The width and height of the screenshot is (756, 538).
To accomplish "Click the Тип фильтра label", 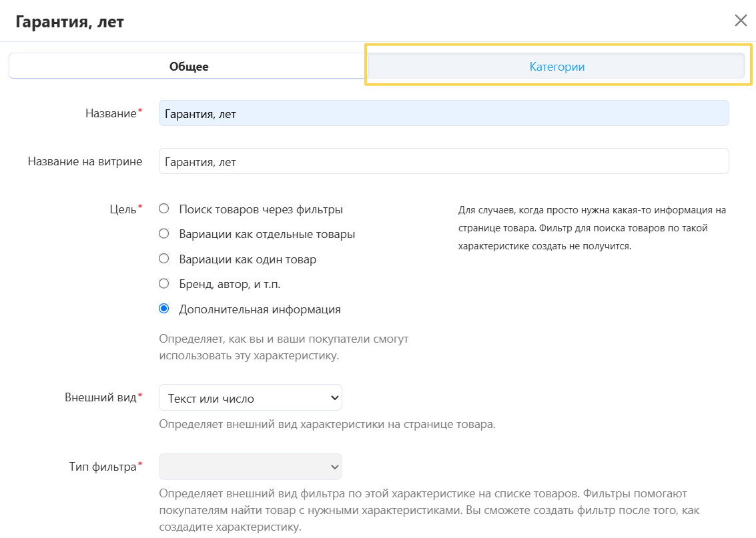I will pyautogui.click(x=102, y=467).
